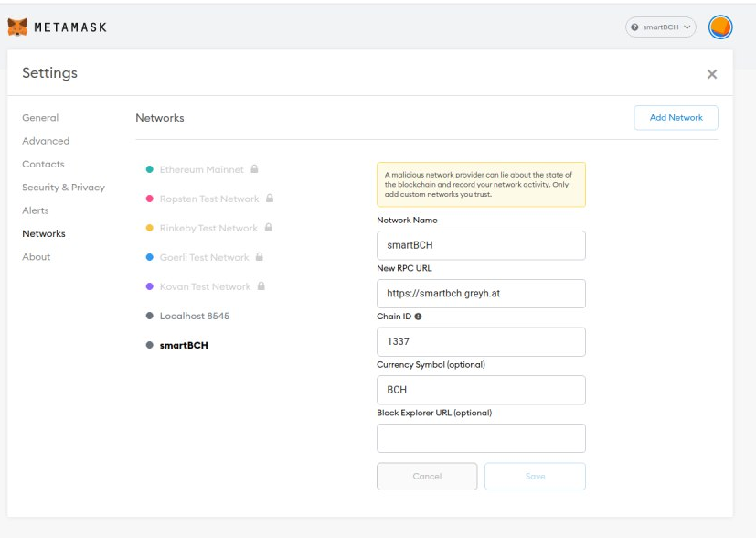Click the green dot for Ethereum Mainnet
The width and height of the screenshot is (756, 538).
click(150, 169)
